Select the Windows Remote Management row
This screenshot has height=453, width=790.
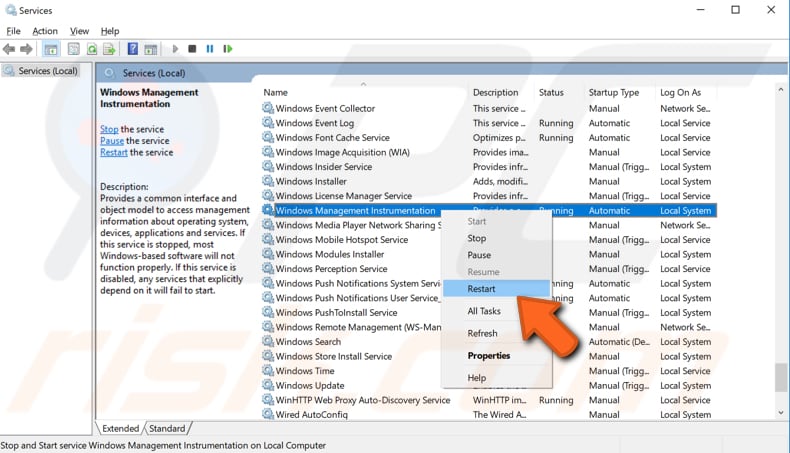[x=489, y=327]
